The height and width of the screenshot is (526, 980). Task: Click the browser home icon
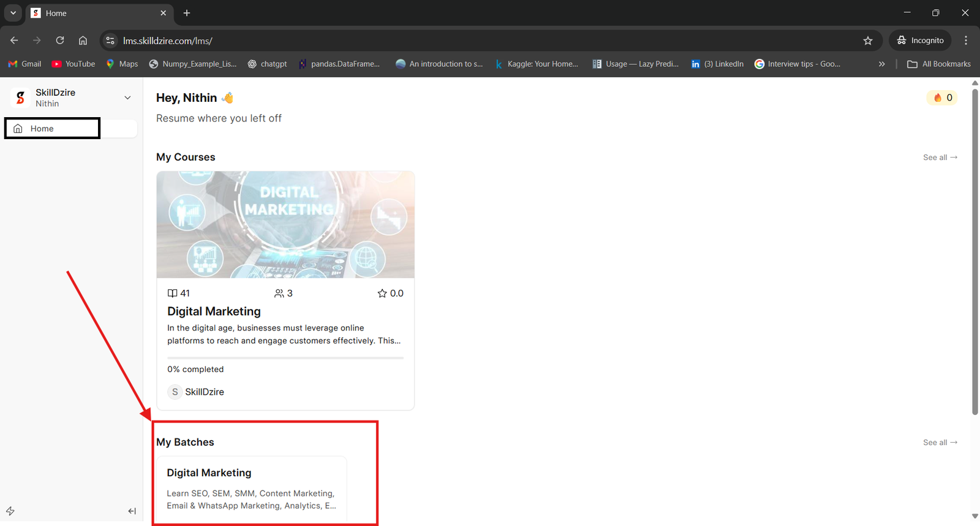pyautogui.click(x=83, y=40)
